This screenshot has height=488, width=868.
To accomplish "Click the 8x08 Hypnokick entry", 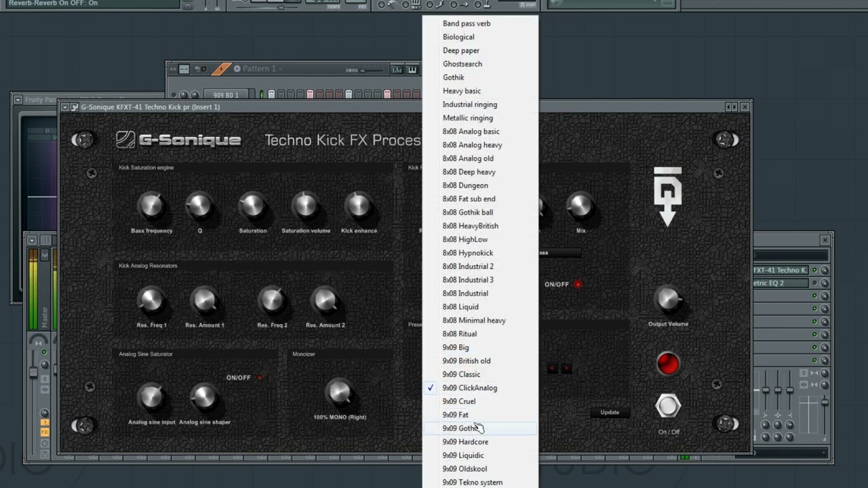I will click(x=480, y=253).
